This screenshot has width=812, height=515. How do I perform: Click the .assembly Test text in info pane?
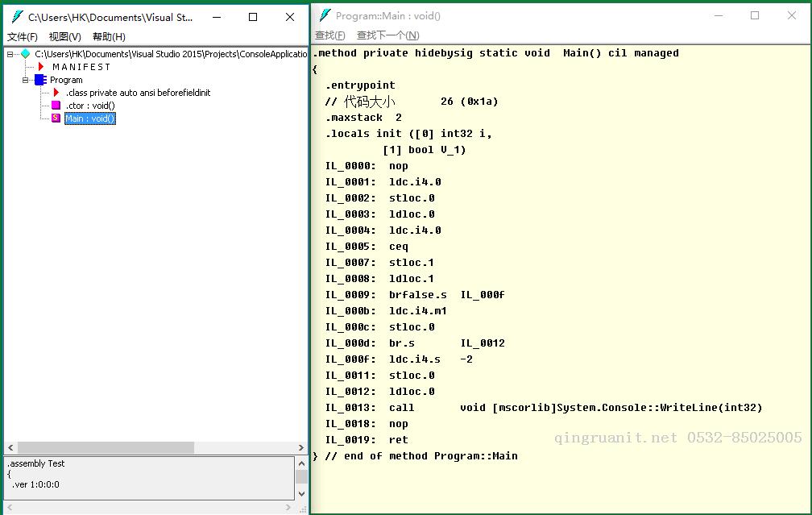coord(35,463)
